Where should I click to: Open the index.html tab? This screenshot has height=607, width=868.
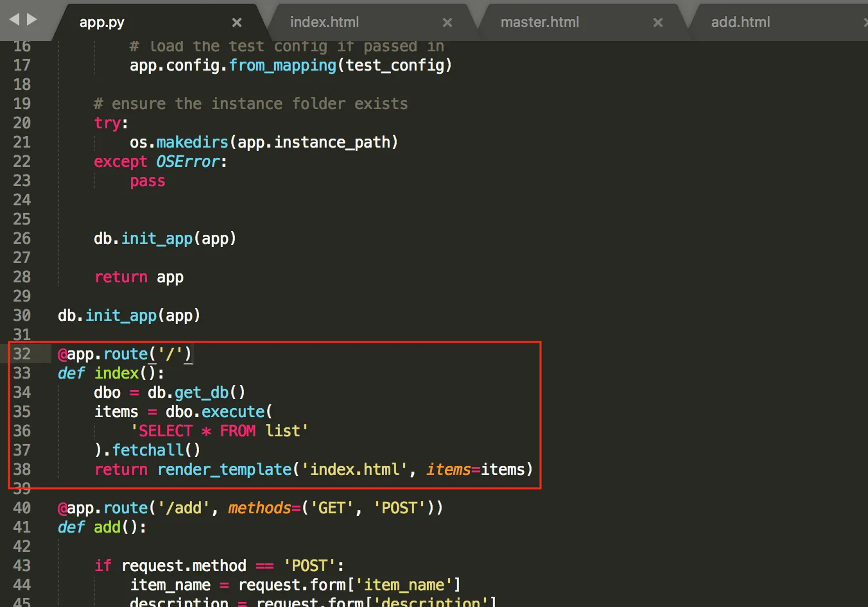pos(324,22)
